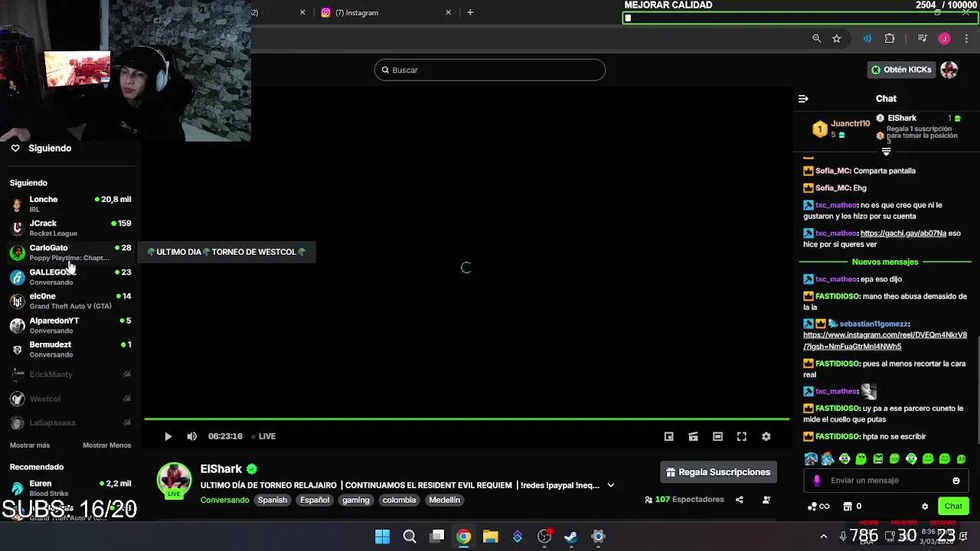Bookmark this page with star icon
980x551 pixels.
(837, 38)
